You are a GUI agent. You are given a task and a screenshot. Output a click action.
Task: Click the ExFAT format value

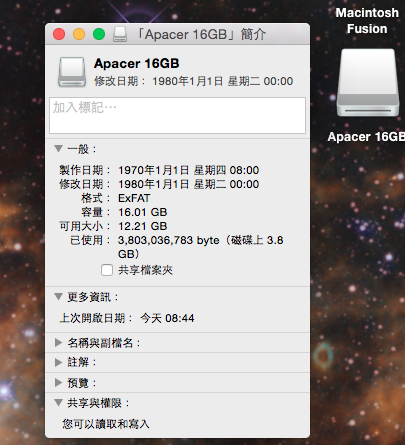[x=134, y=198]
